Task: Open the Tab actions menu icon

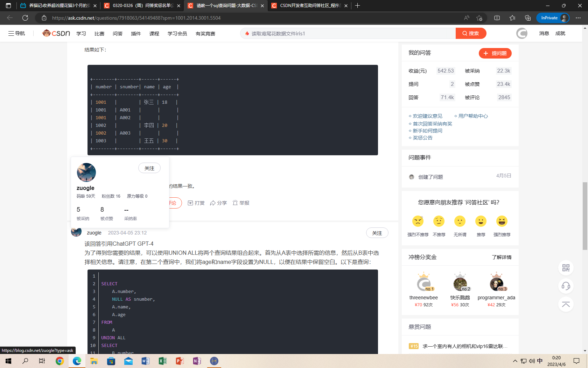Action: point(8,6)
